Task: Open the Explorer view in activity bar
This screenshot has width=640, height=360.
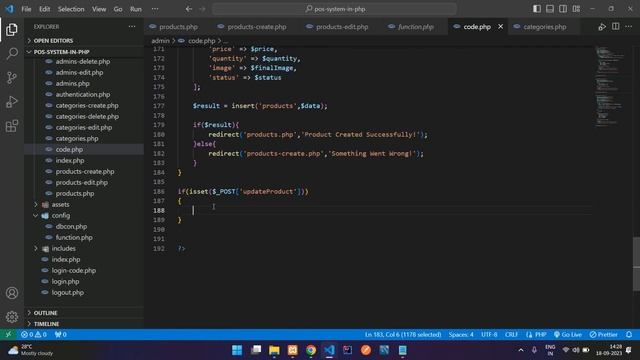Action: tap(12, 29)
